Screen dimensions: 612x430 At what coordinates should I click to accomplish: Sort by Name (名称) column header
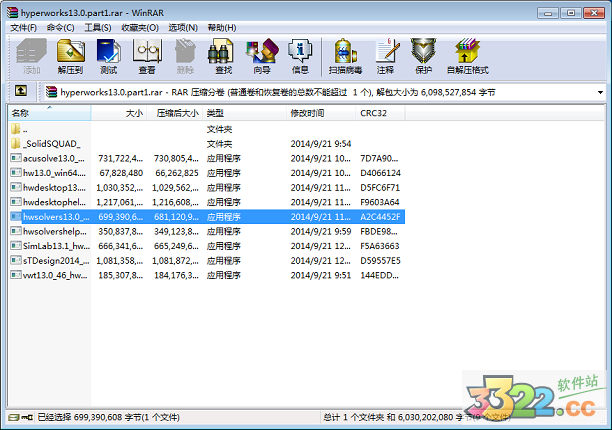pyautogui.click(x=49, y=113)
